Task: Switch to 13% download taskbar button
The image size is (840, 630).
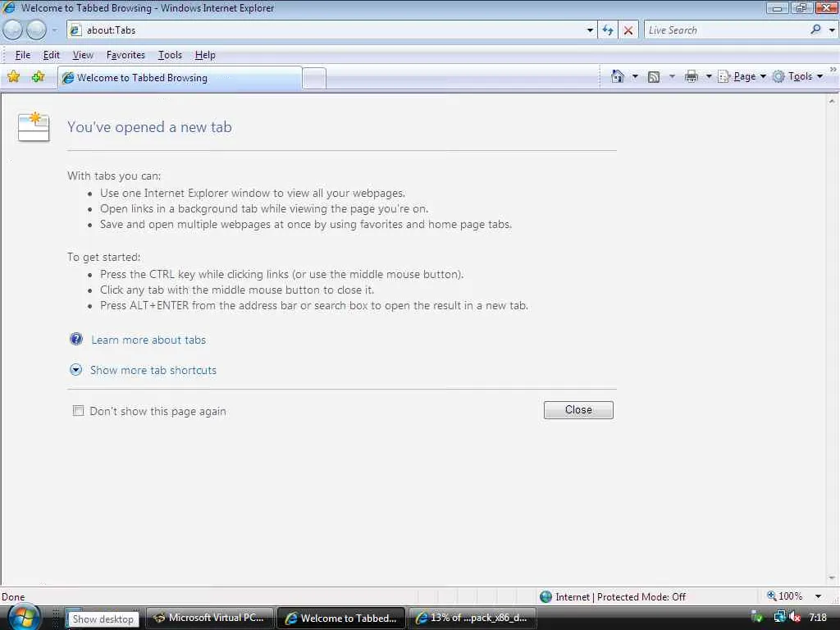Action: pyautogui.click(x=473, y=618)
